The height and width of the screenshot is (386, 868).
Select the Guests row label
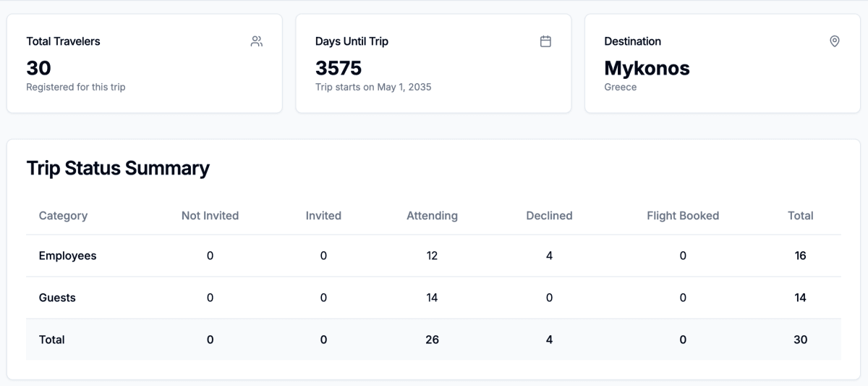tap(57, 298)
